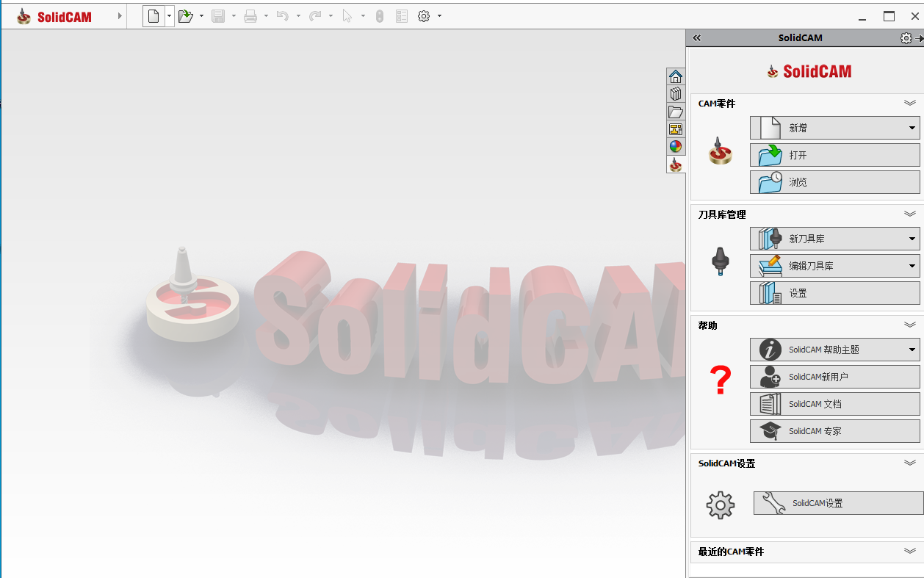Image resolution: width=924 pixels, height=578 pixels.
Task: Choose the Select cursor tool icon
Action: coord(347,16)
